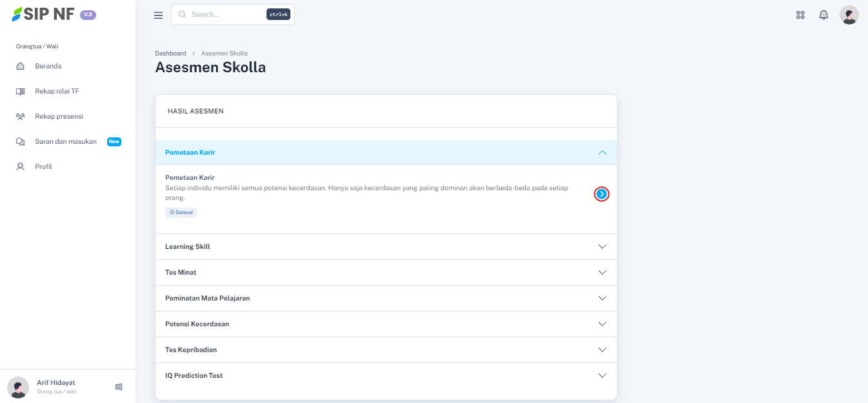Open the apps grid icon

[800, 15]
